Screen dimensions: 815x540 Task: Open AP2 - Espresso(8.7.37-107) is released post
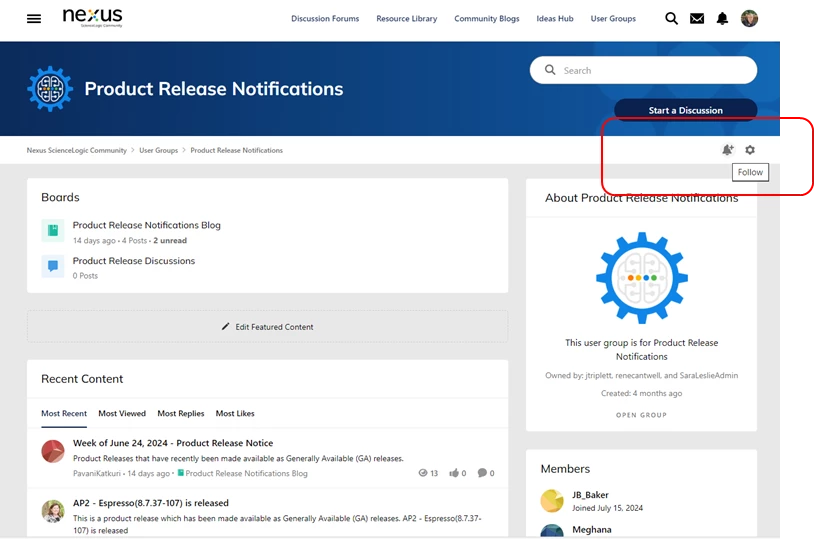151,503
